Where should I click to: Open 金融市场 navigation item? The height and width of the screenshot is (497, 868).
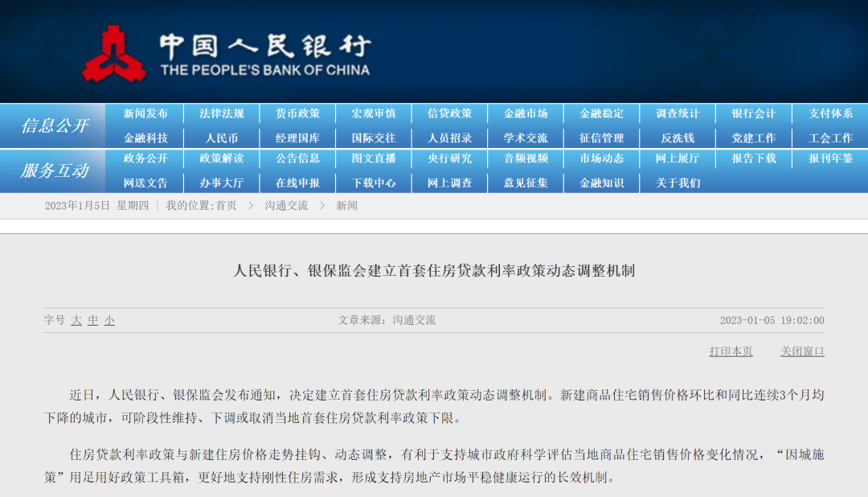click(526, 113)
